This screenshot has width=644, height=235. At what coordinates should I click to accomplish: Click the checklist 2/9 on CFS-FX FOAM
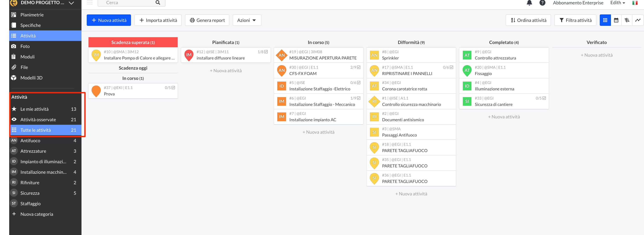(355, 67)
